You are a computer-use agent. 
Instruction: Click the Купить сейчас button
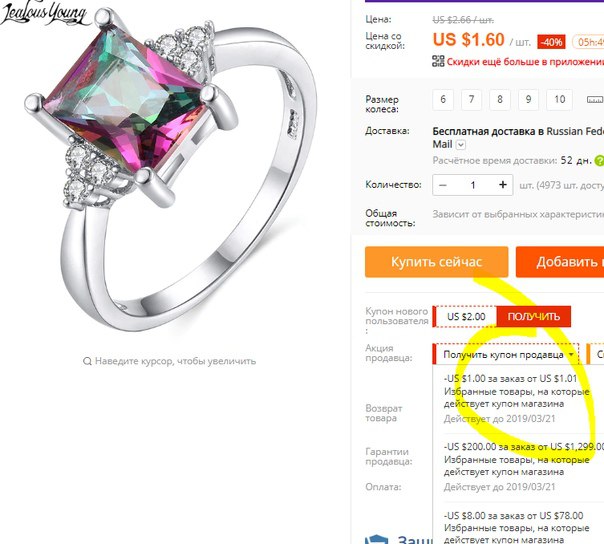pyautogui.click(x=436, y=262)
